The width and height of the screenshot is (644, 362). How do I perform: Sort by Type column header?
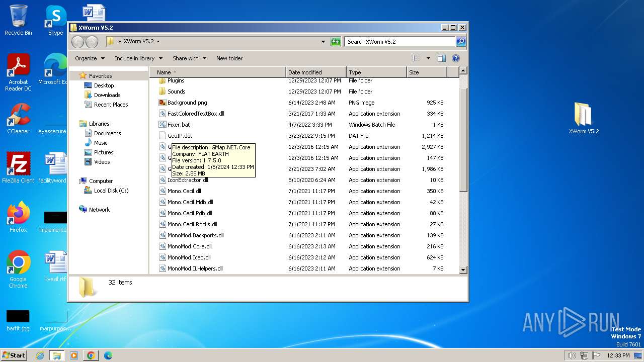[376, 72]
